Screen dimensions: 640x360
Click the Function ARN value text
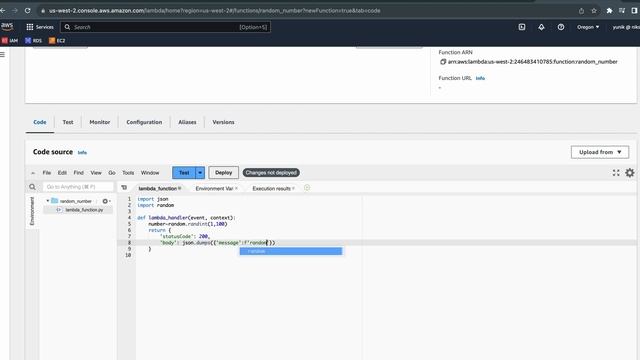(x=532, y=62)
